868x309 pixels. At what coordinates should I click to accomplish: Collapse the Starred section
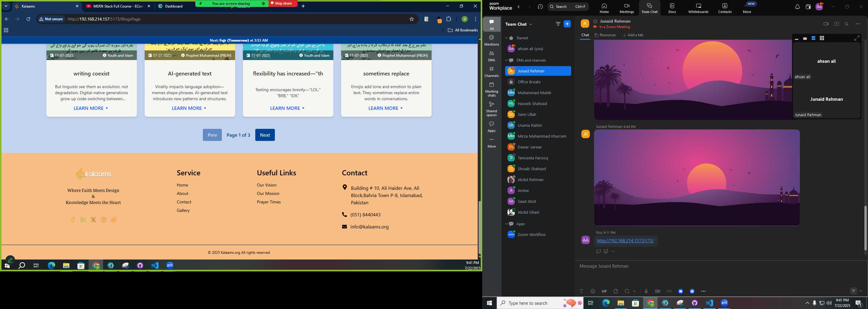[506, 38]
